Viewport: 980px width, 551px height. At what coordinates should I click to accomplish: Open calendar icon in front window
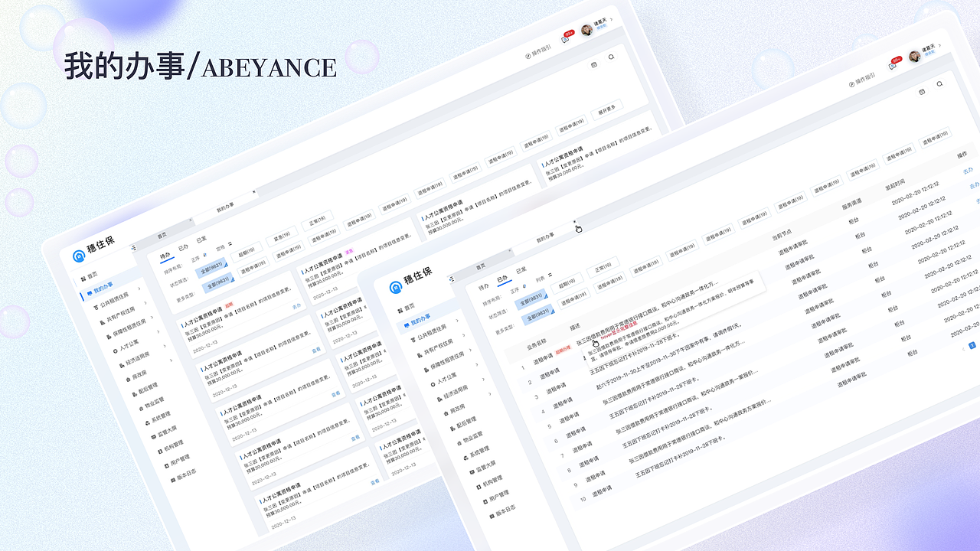922,92
